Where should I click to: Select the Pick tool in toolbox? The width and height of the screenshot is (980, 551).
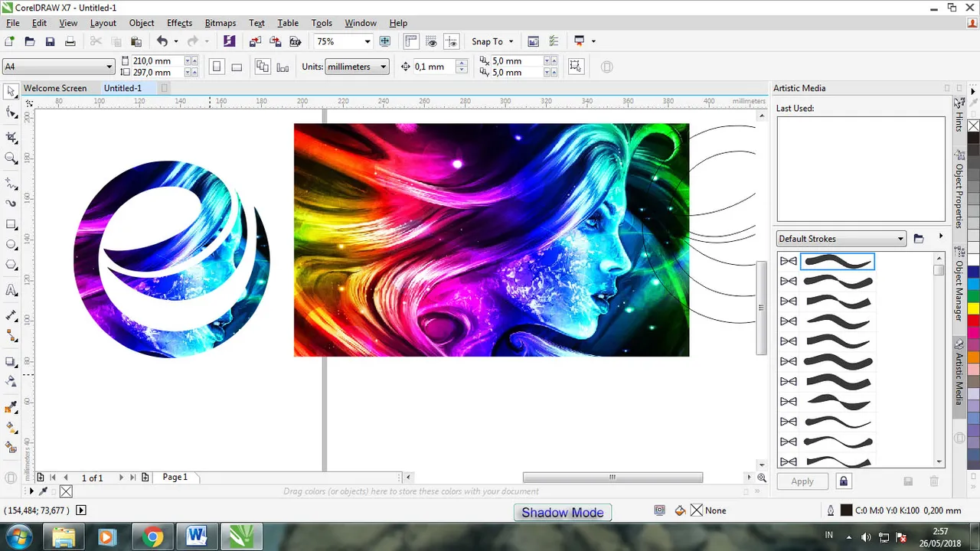point(11,92)
